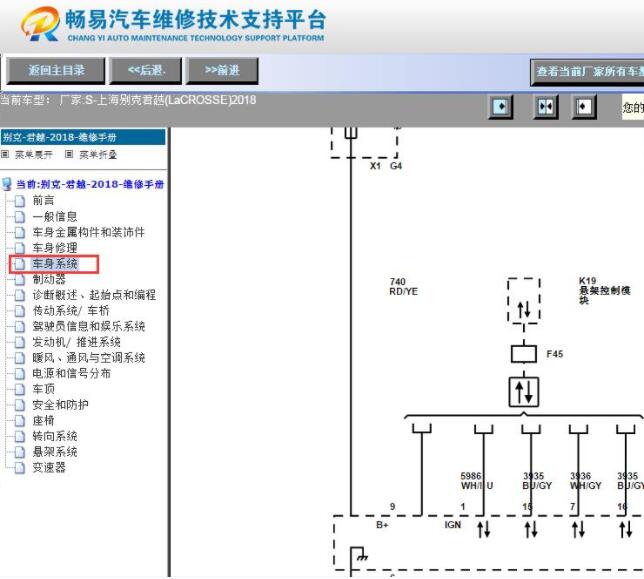644x579 pixels.
Task: Click the page icon beside 座椅
Action: (20, 420)
